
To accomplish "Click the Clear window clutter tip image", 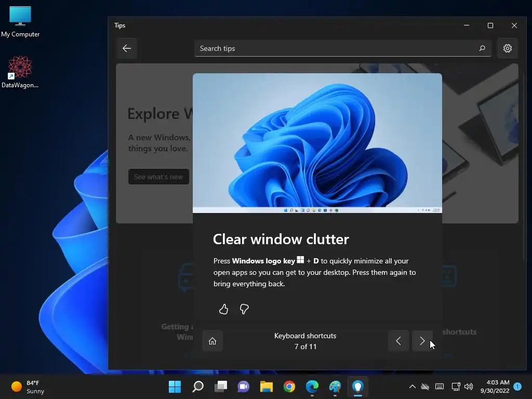I will click(317, 143).
